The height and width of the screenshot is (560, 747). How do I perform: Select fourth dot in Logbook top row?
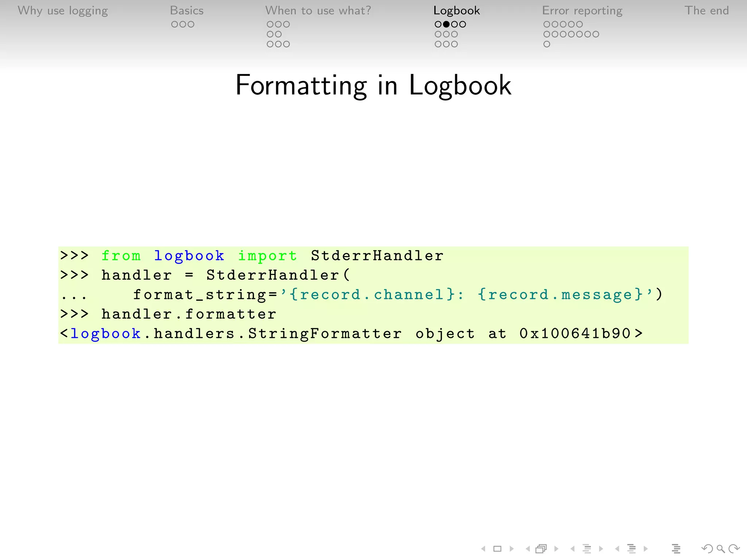(462, 24)
